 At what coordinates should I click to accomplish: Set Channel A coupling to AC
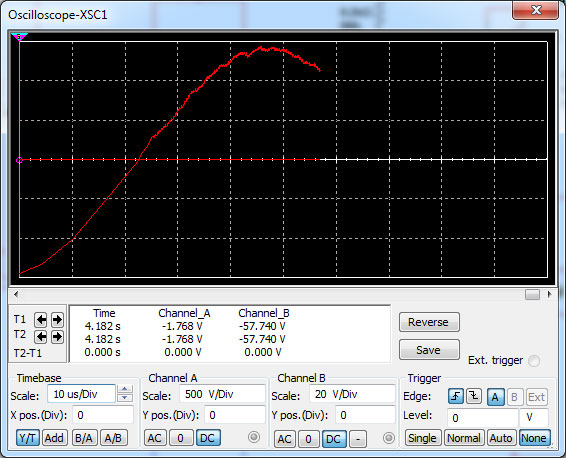coord(155,438)
